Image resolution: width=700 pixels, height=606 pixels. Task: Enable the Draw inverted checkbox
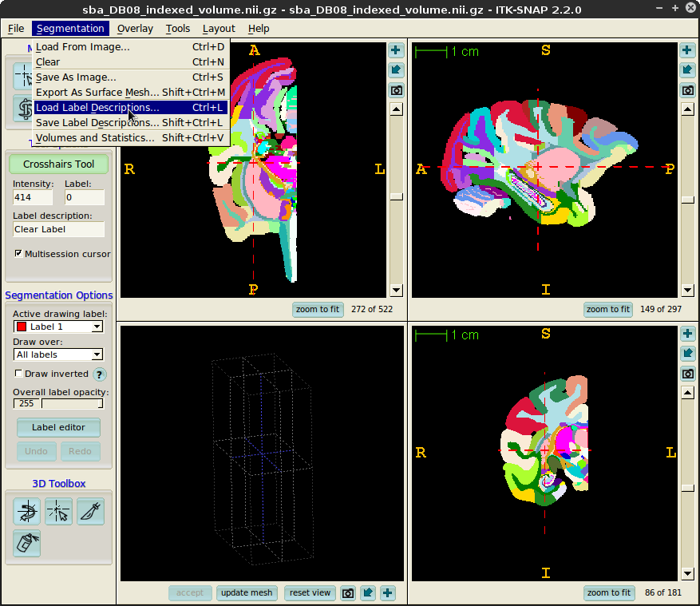[x=19, y=374]
